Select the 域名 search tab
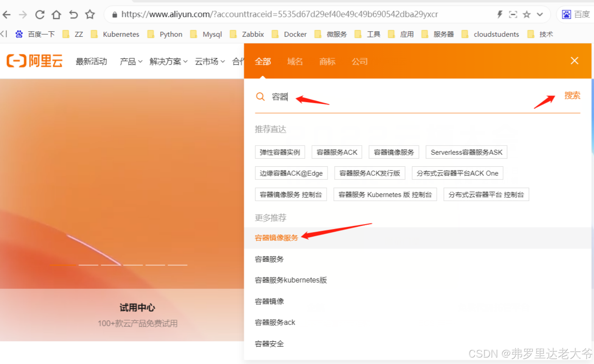 tap(295, 62)
